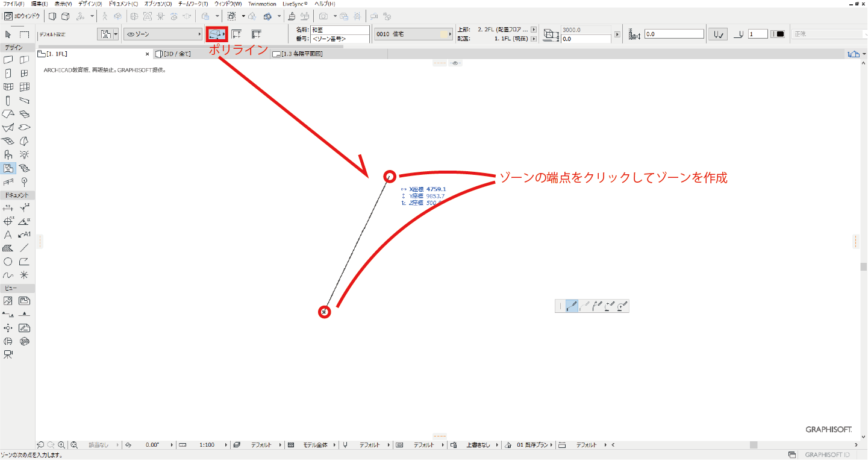
Task: Open the 1:100 scale dropdown
Action: click(x=226, y=445)
